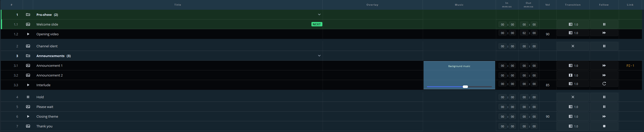The image size is (644, 132).
Task: Open transition setting for Thank you
Action: (x=573, y=126)
